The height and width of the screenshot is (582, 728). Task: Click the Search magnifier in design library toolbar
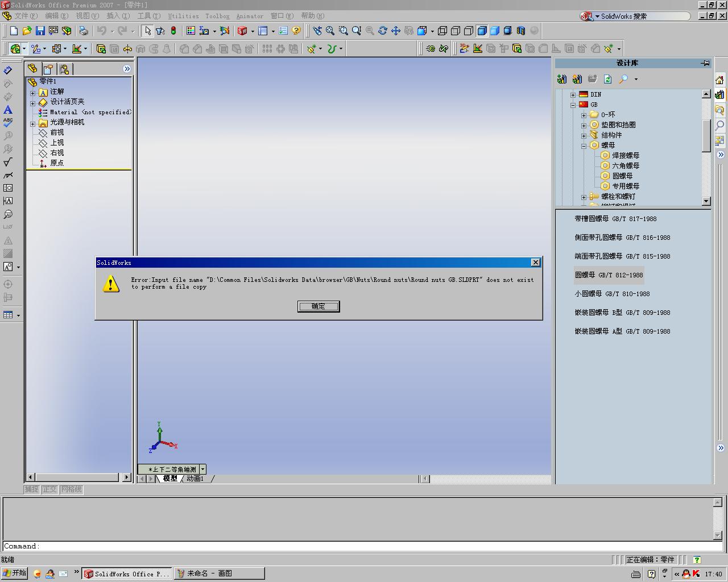pos(623,79)
